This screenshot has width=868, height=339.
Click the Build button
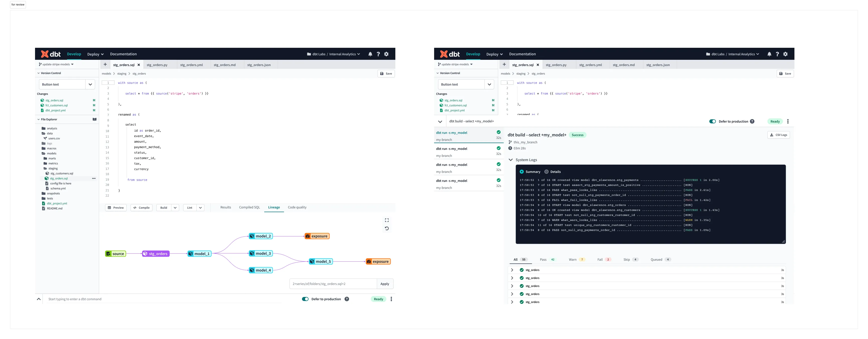pos(164,208)
